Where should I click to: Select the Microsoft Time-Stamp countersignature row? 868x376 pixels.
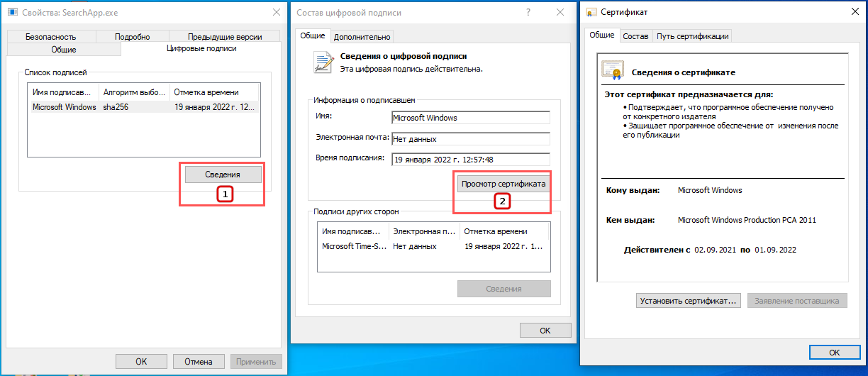433,246
